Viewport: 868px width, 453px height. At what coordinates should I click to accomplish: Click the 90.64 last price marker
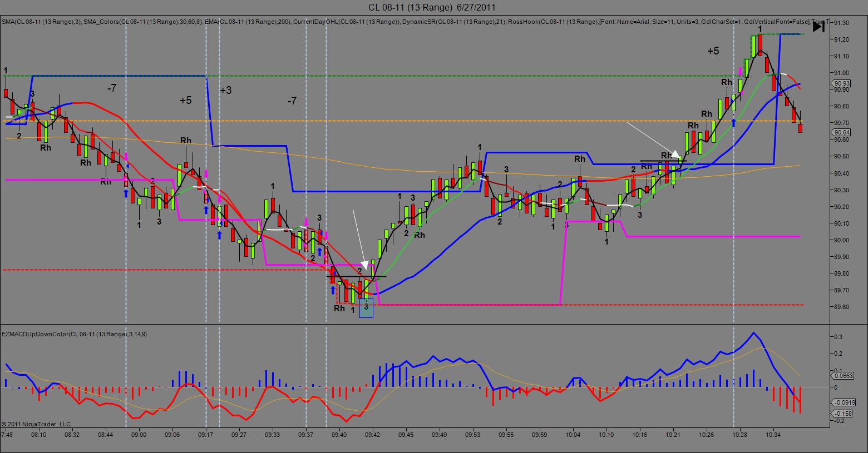click(841, 132)
